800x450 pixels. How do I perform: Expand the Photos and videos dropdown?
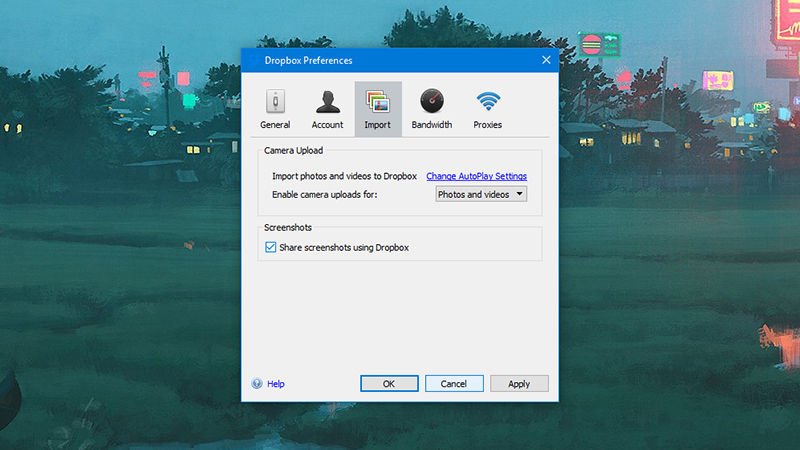click(x=481, y=194)
